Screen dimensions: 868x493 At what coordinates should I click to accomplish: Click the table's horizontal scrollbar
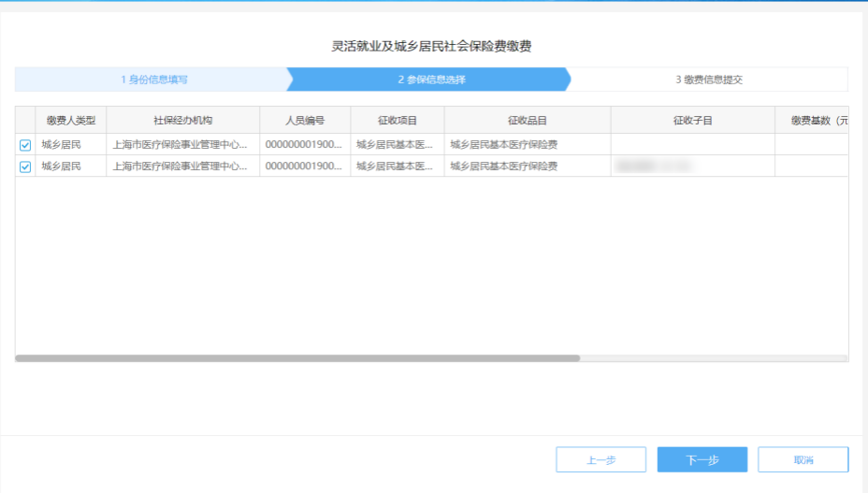click(x=297, y=357)
